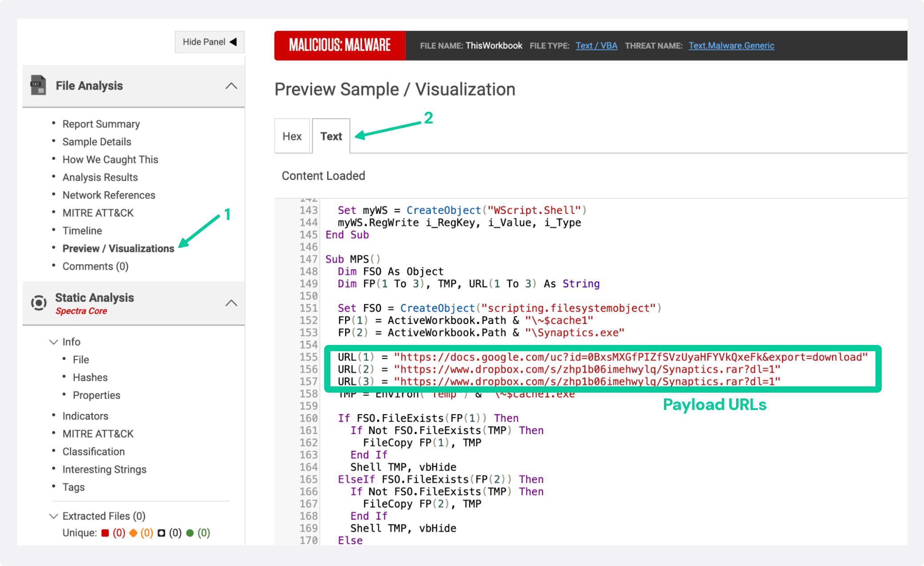Collapse the Static Analysis section
Screen dimensions: 924x566
tap(232, 303)
